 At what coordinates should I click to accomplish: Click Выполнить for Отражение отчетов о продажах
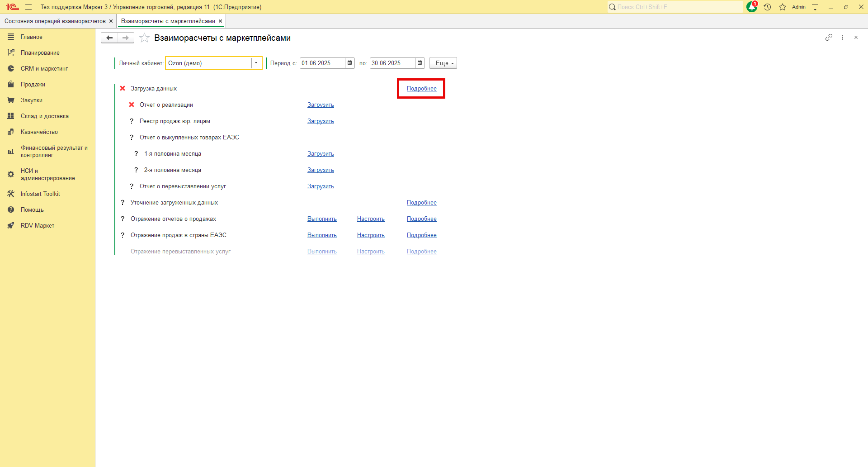[322, 219]
